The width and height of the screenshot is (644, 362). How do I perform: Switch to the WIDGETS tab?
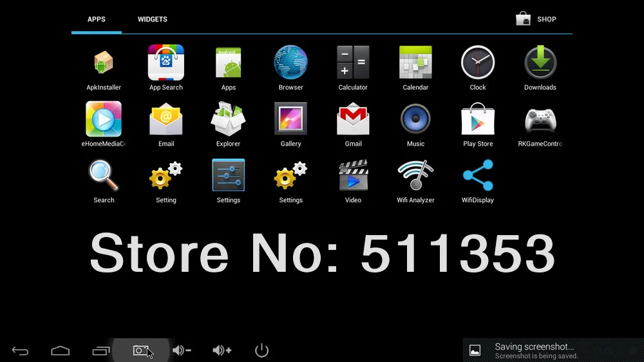[x=153, y=19]
